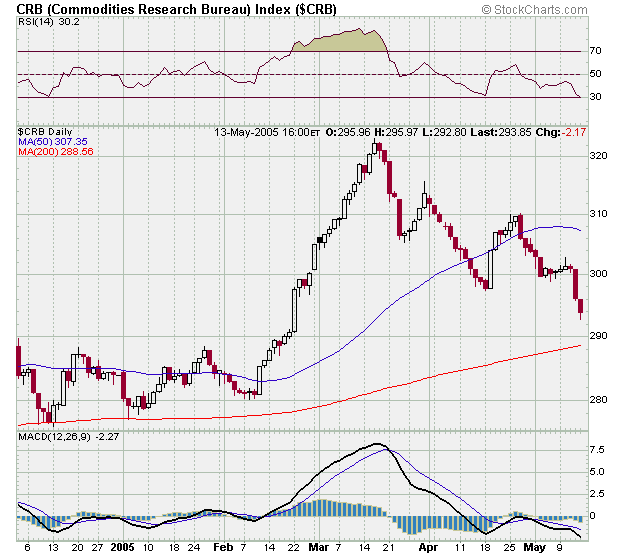The image size is (620, 558).
Task: Click the chart title "CRB (Commodities Research Bureau) Index ($CRB)"
Action: tap(176, 9)
